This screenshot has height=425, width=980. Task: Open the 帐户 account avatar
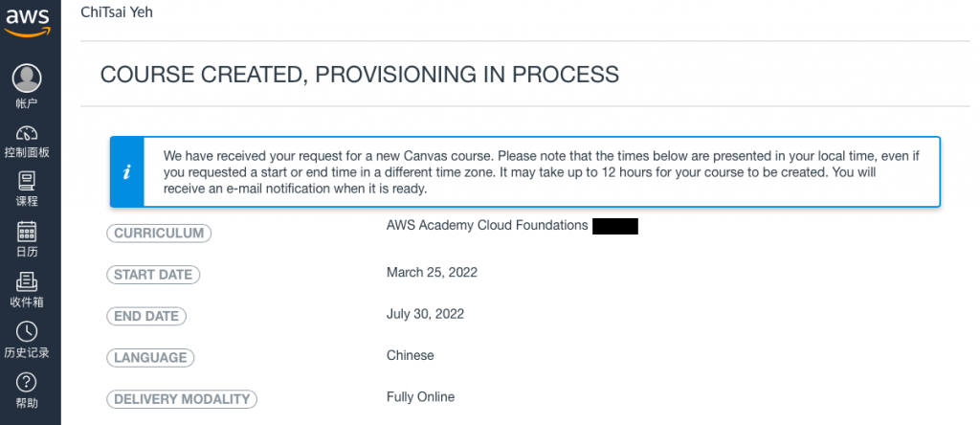27,78
